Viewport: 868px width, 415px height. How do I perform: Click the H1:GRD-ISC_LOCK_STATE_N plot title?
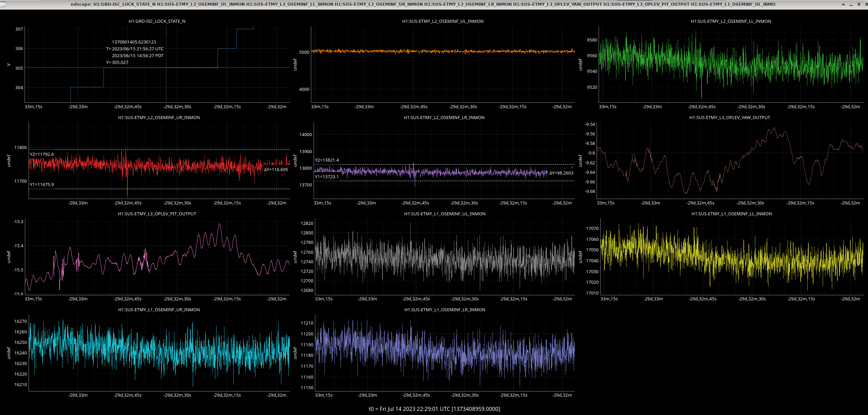157,21
